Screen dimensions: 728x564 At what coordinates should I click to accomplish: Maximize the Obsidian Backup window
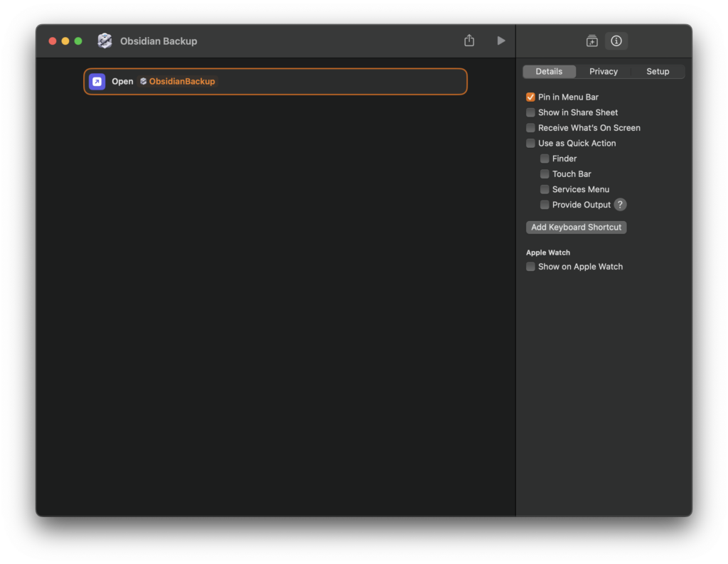(x=78, y=41)
